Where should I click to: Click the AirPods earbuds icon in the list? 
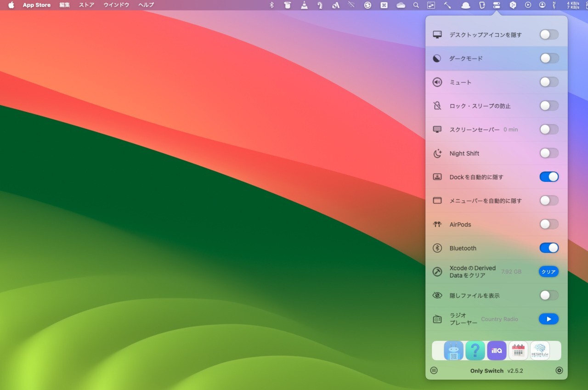pos(437,224)
